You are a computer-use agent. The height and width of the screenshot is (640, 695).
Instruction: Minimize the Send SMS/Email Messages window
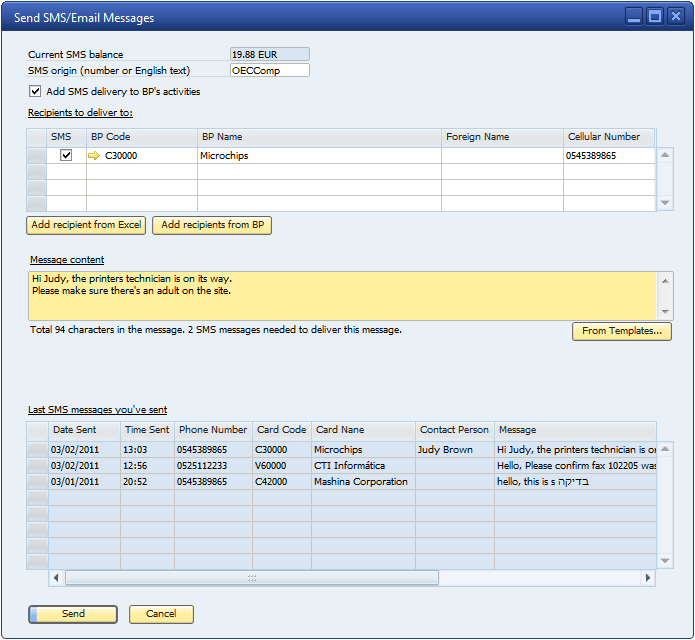point(634,17)
